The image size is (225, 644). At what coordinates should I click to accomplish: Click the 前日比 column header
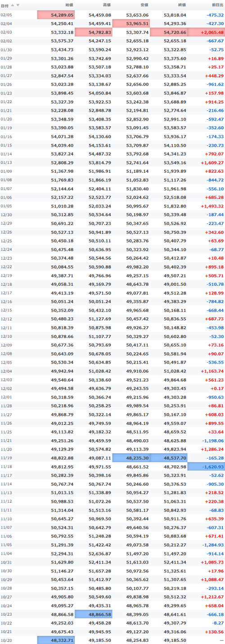tap(217, 5)
